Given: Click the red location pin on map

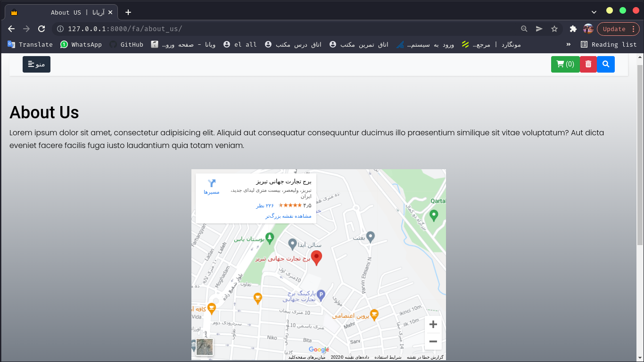Looking at the screenshot, I should click(317, 258).
